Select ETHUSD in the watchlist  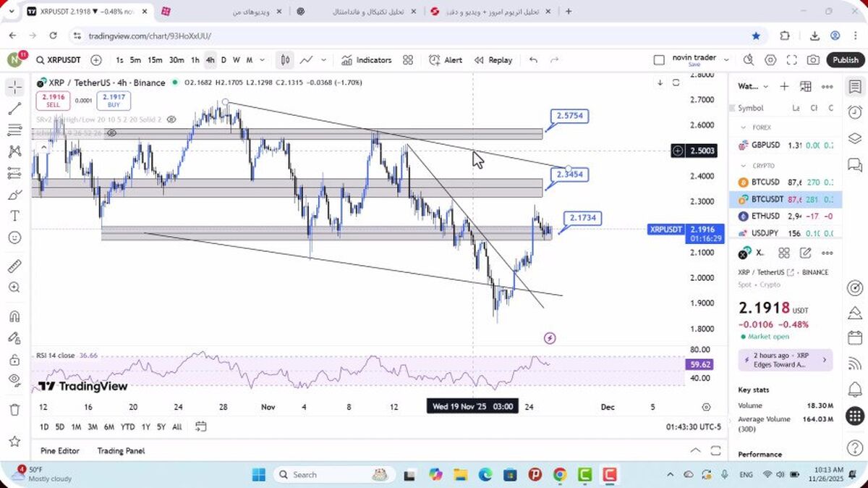pos(786,216)
